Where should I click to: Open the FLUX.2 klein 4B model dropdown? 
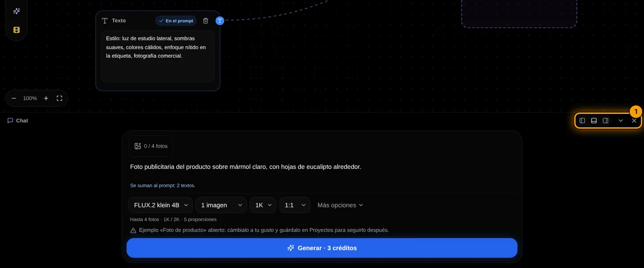161,205
